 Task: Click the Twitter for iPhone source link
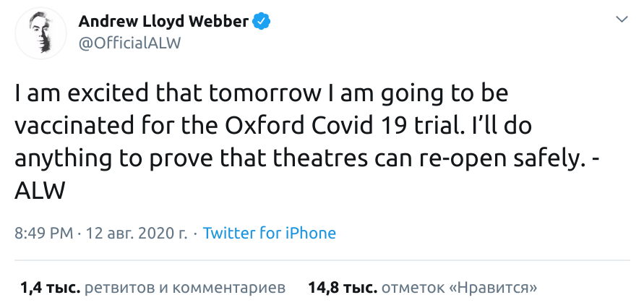[x=269, y=234]
